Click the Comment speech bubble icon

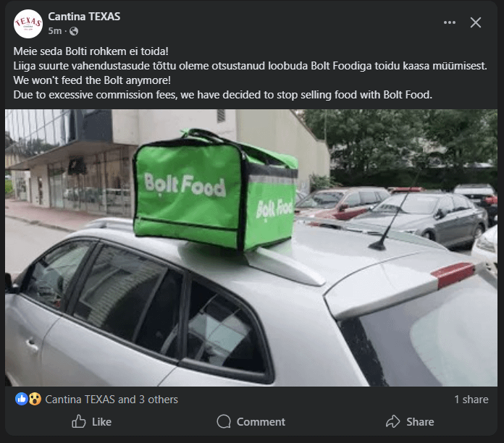(x=224, y=421)
